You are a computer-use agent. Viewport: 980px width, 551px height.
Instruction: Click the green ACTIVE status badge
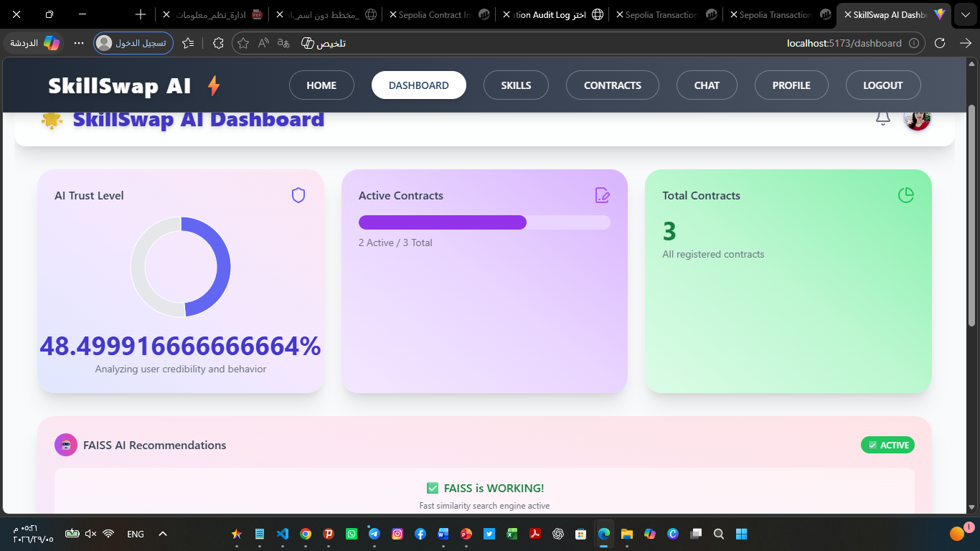[887, 445]
